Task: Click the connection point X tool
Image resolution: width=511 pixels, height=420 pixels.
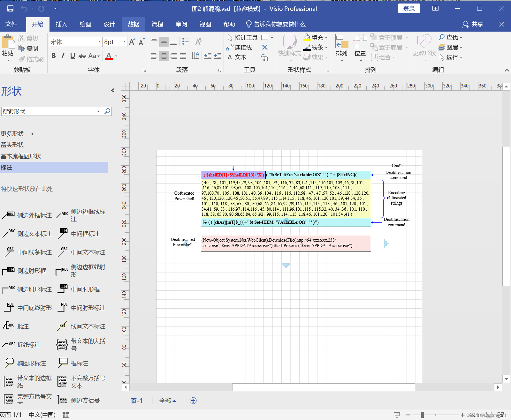Action: tap(265, 47)
